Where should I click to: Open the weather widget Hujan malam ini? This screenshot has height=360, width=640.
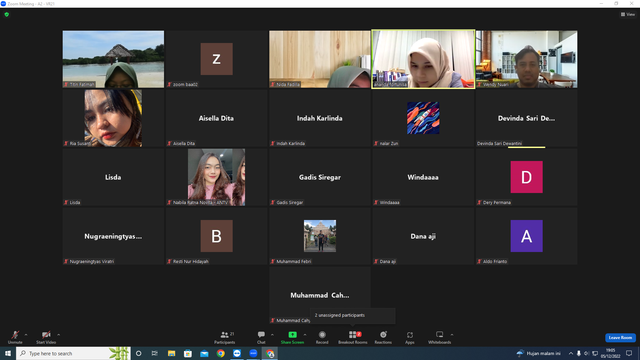[538, 353]
